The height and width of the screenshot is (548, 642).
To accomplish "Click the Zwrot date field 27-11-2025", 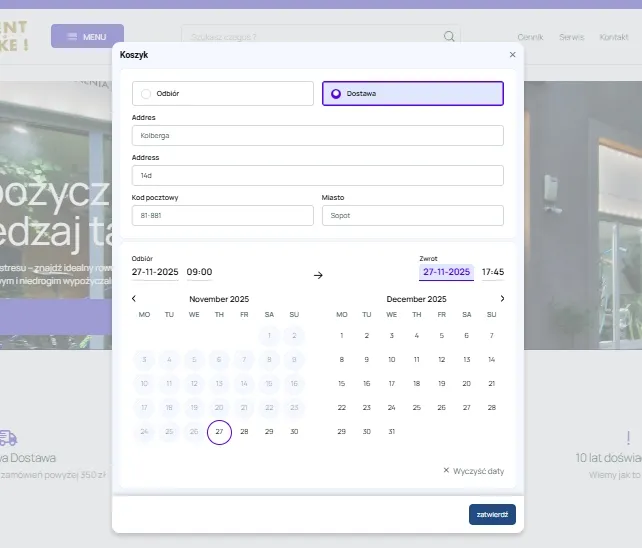I will 446,272.
